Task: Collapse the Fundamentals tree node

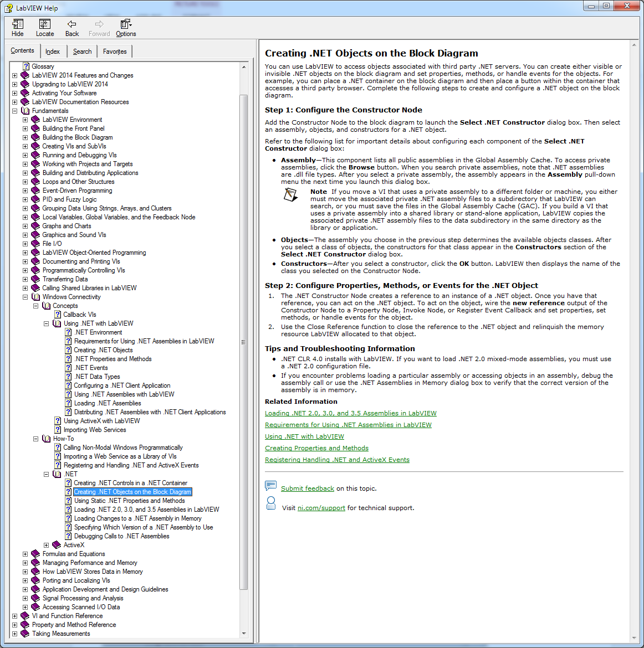Action: click(x=14, y=111)
